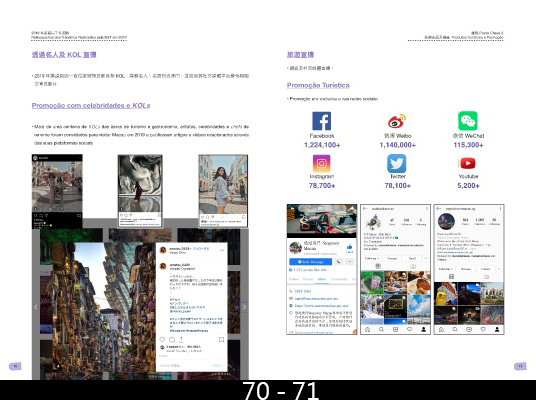Click the Twitter bird icon
Screen dimensions: 536x400
tap(397, 163)
